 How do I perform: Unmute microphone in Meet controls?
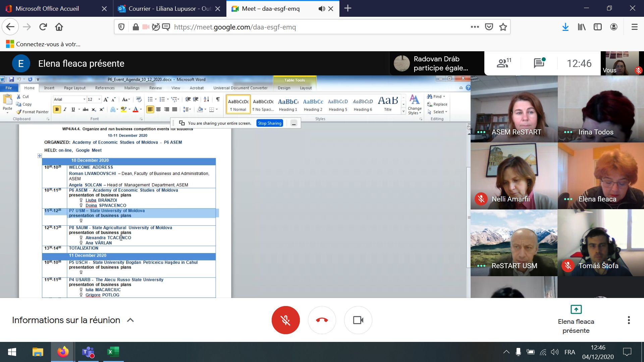[285, 320]
